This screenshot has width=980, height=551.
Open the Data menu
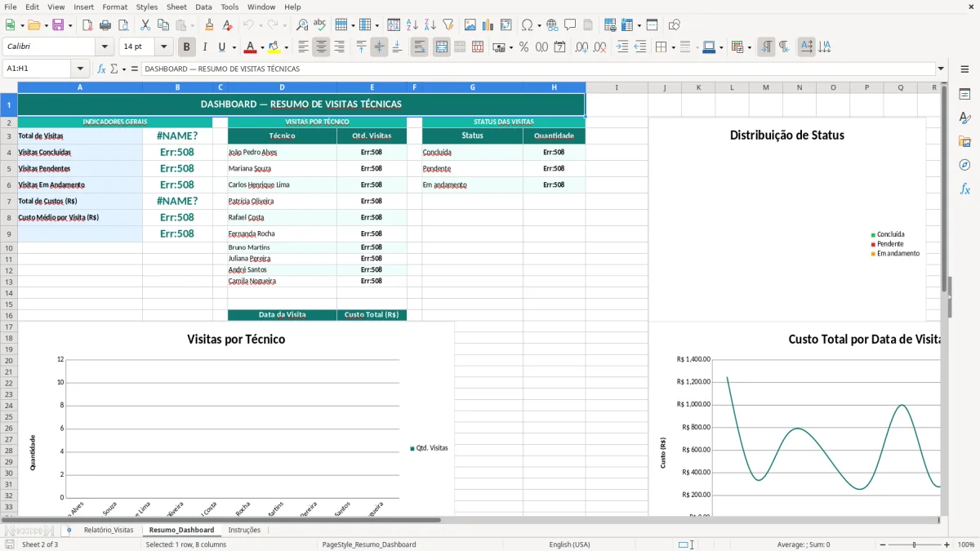tap(203, 7)
